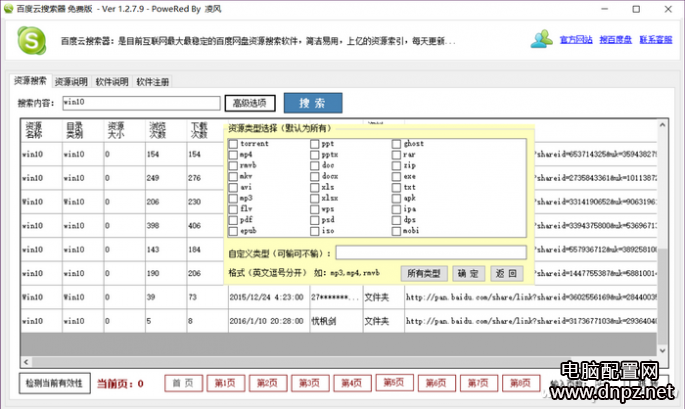Enable the ppt checkbox
The height and width of the screenshot is (409, 685).
pyautogui.click(x=315, y=144)
